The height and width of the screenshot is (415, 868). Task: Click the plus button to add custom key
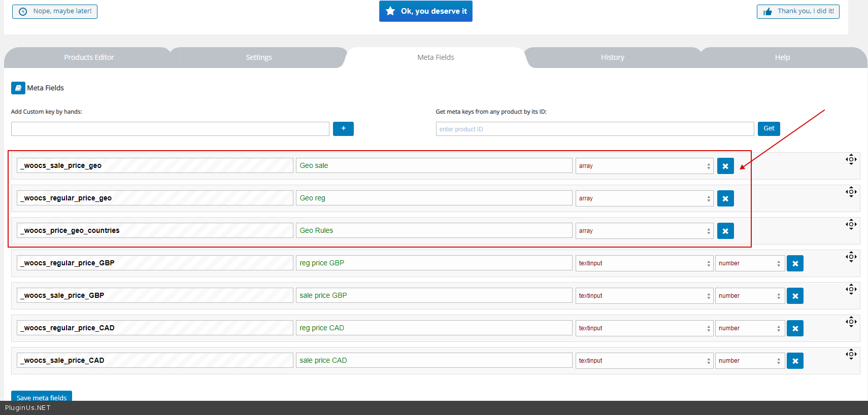pyautogui.click(x=343, y=129)
